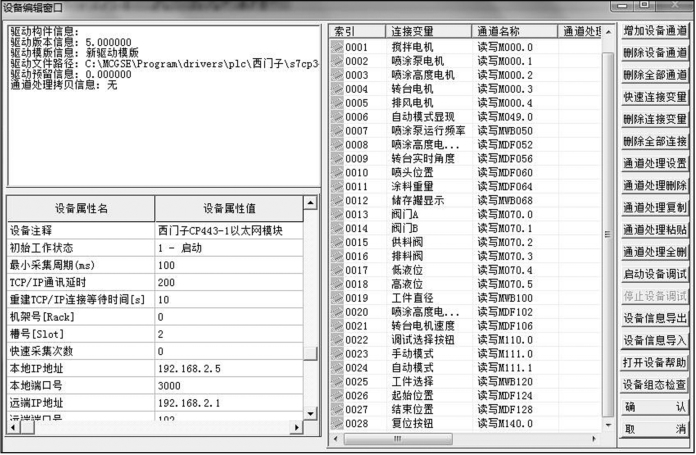
Task: Open 快速连接变量 dialog
Action: [655, 97]
